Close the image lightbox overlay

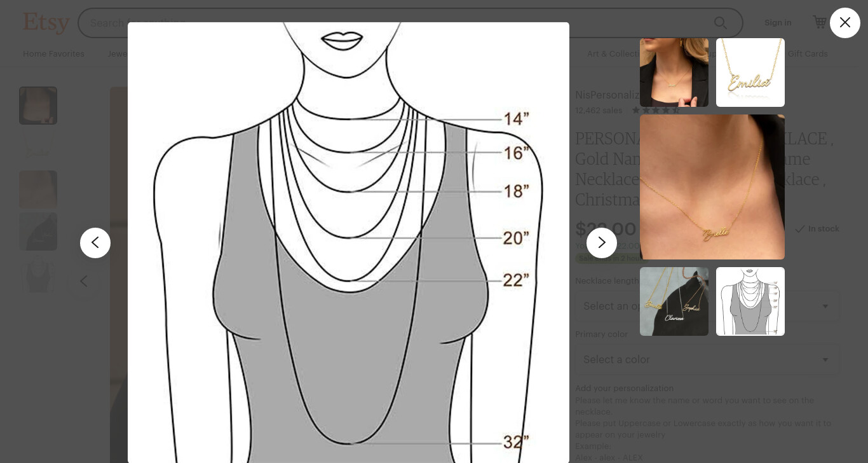844,23
